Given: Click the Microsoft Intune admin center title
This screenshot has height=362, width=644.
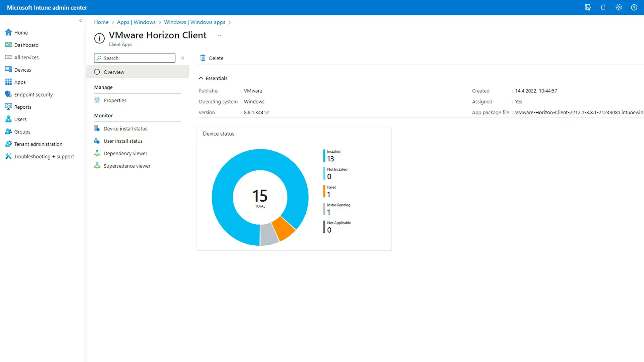Looking at the screenshot, I should click(x=47, y=8).
